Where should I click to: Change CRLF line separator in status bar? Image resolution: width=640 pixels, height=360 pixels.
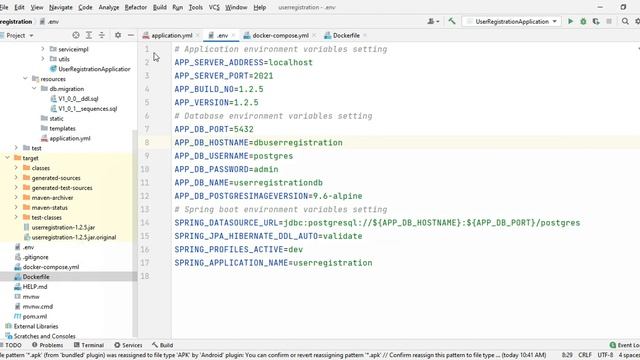585,355
